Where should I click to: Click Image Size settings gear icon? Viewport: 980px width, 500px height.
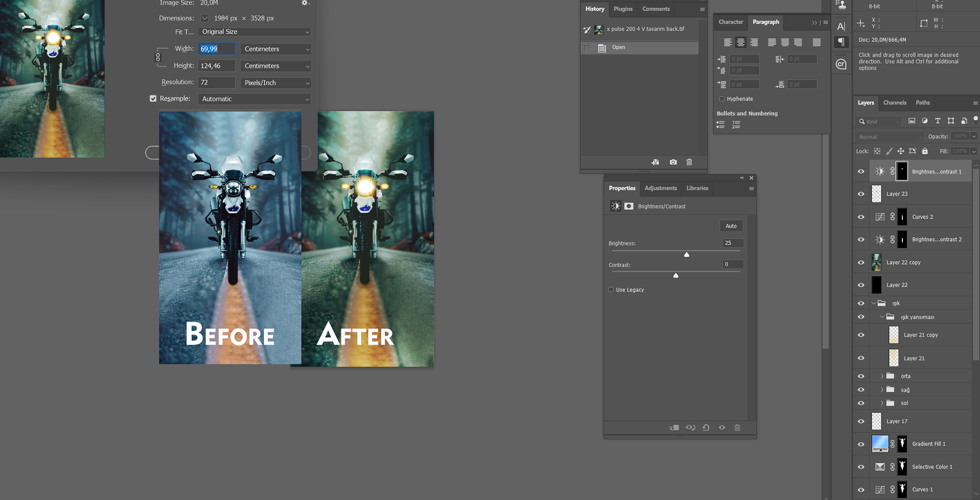[305, 3]
